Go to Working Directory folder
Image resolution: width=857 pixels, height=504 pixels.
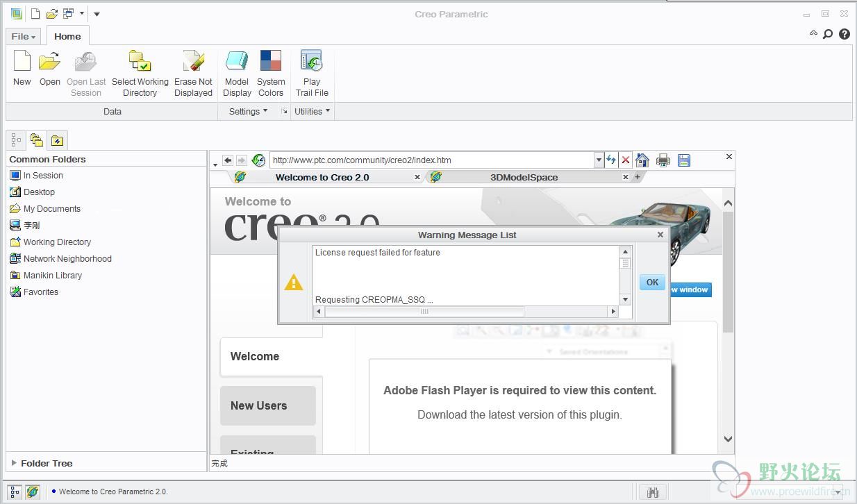pos(50,242)
